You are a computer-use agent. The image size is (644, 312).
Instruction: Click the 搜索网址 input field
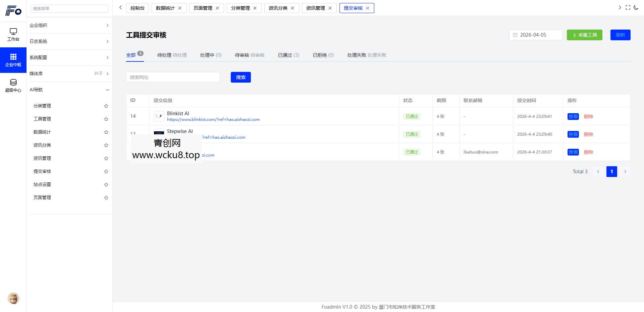pyautogui.click(x=173, y=77)
